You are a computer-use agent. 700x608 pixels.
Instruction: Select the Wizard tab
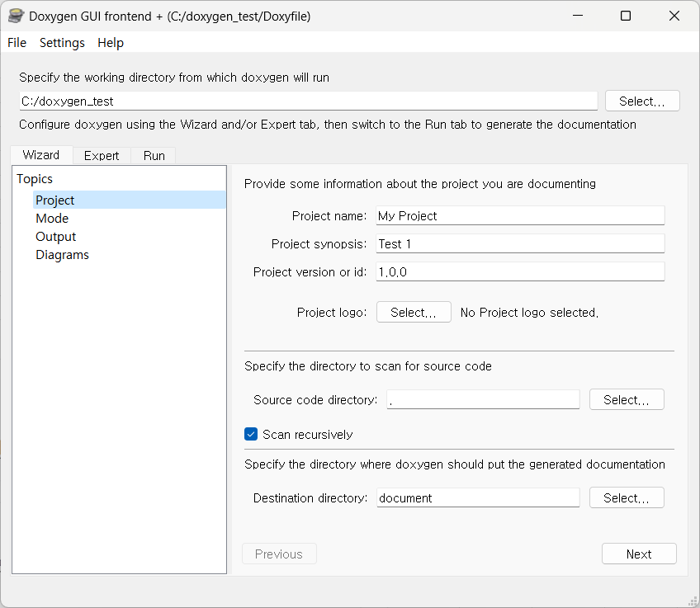click(41, 155)
